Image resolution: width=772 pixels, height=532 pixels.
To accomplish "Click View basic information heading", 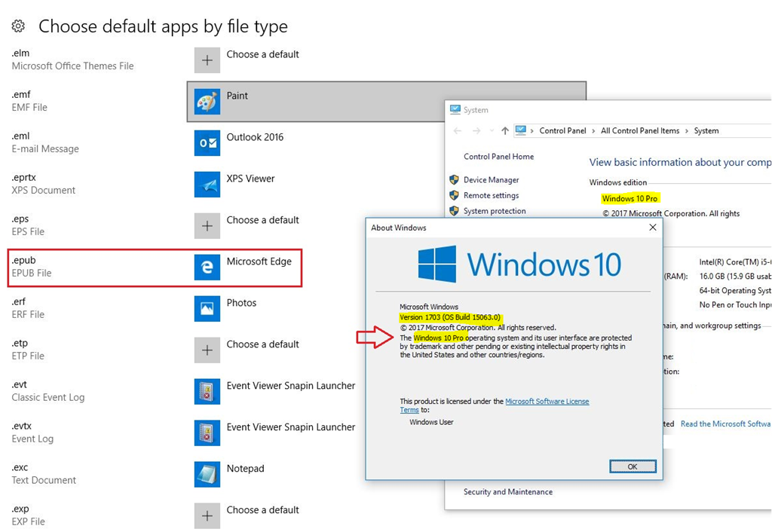I will (x=680, y=163).
